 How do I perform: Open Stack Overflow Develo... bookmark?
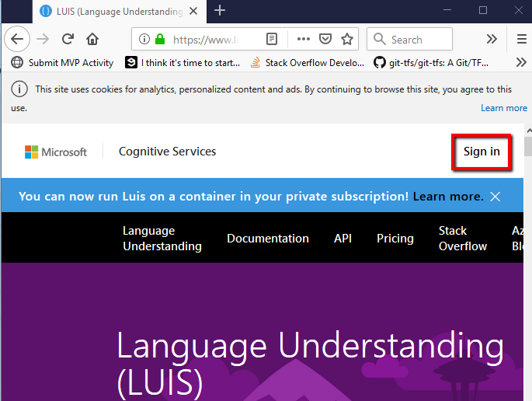coord(307,63)
